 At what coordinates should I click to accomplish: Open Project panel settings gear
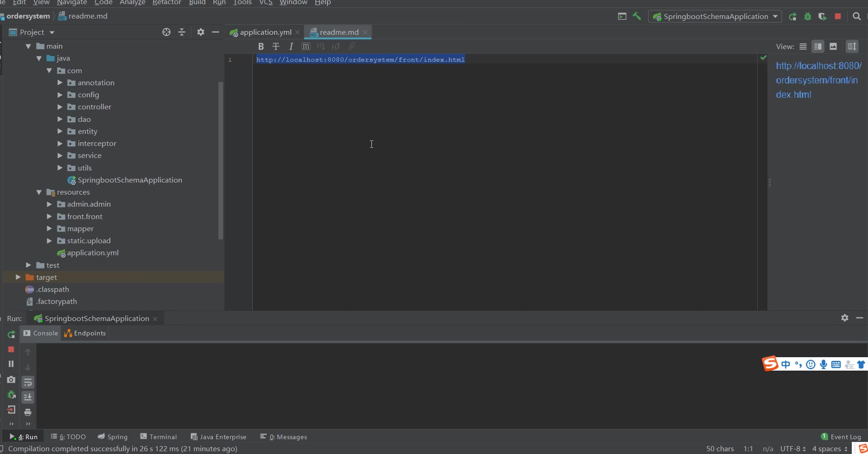200,32
